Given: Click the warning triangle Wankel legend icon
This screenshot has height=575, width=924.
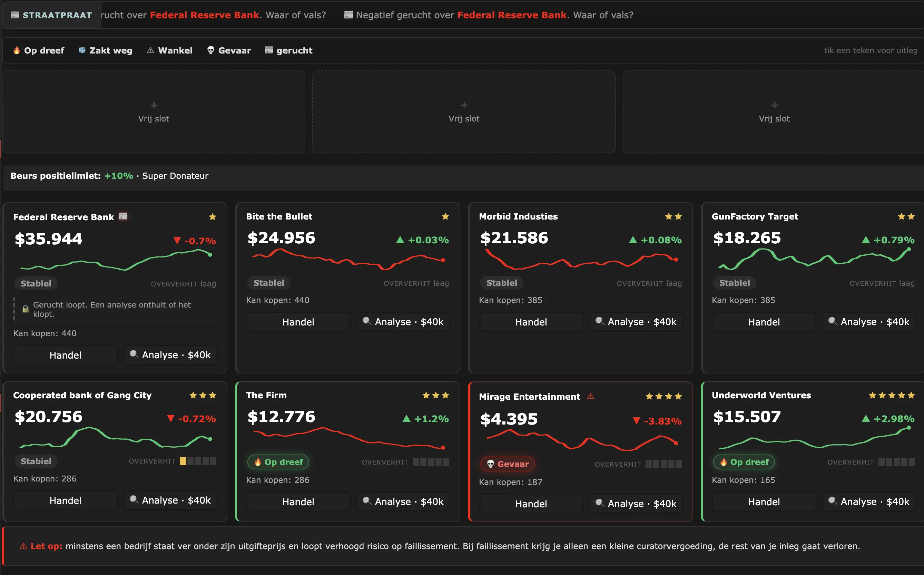Looking at the screenshot, I should pos(150,50).
